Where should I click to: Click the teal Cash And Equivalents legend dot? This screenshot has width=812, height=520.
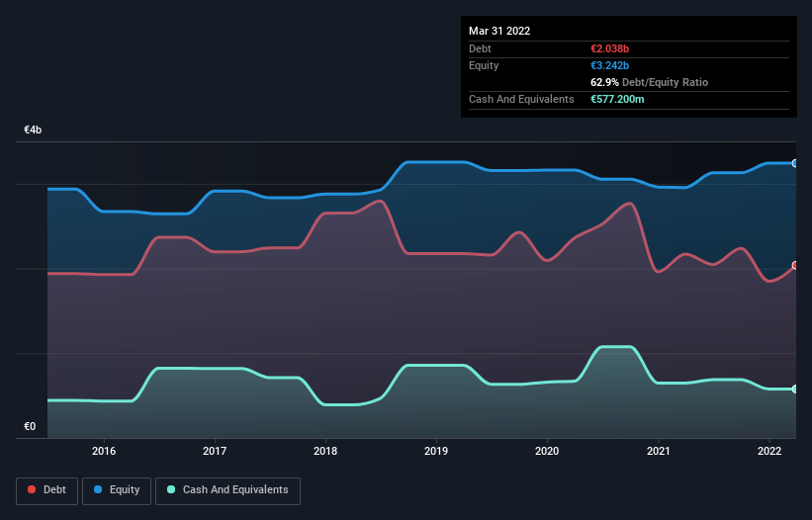click(x=171, y=489)
